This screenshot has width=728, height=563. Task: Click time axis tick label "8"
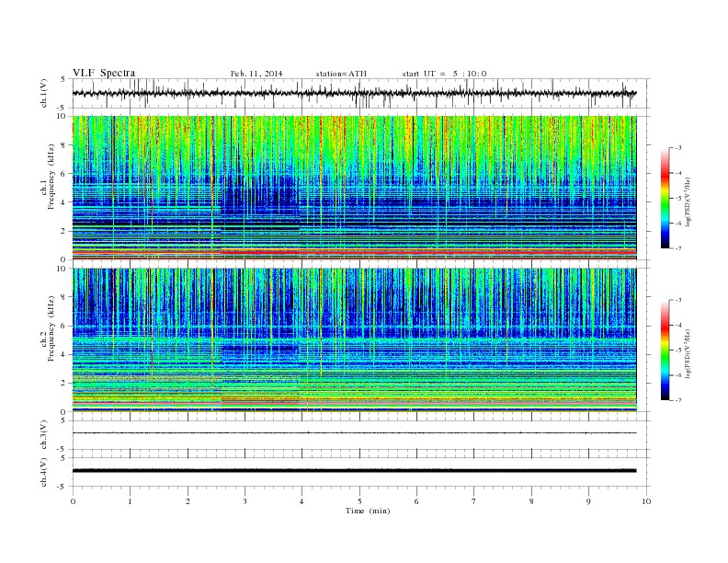(531, 501)
